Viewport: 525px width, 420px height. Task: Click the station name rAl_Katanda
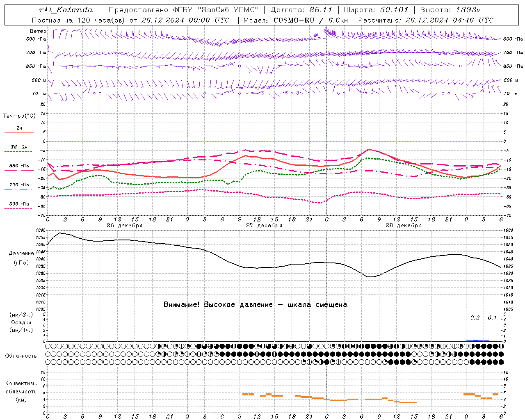click(x=66, y=10)
